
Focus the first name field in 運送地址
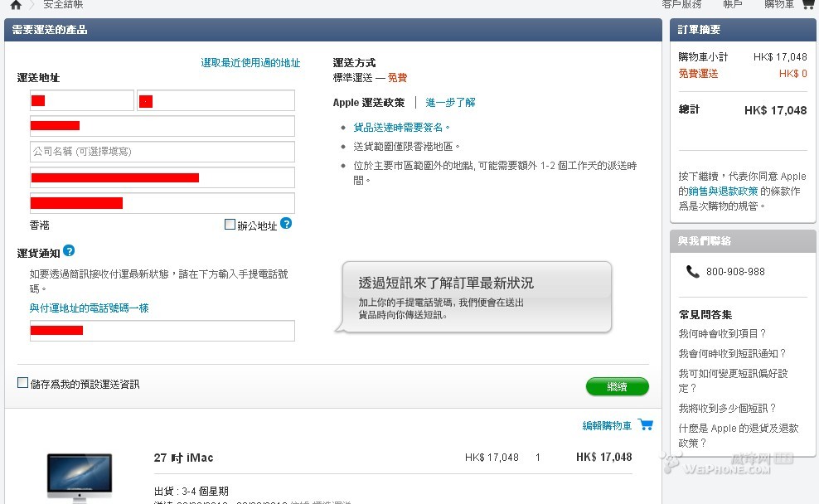coord(82,100)
